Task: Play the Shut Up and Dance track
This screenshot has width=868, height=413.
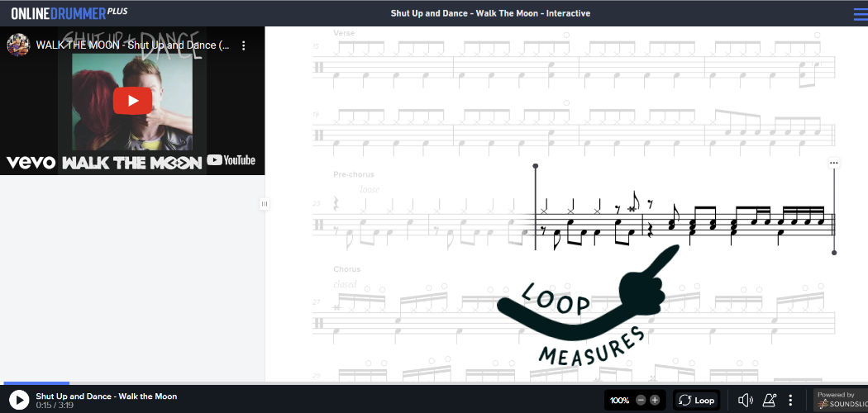Action: pos(19,400)
